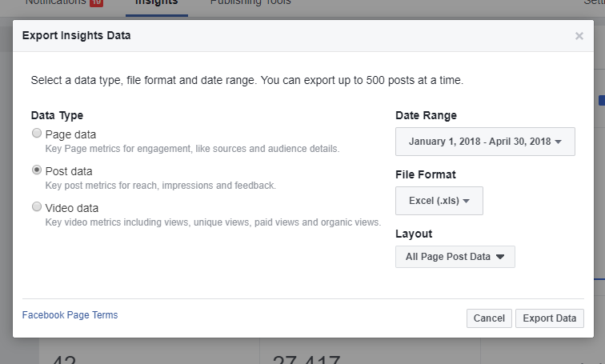Click the Export Insights Data dialog title
This screenshot has height=364, width=605.
[77, 36]
